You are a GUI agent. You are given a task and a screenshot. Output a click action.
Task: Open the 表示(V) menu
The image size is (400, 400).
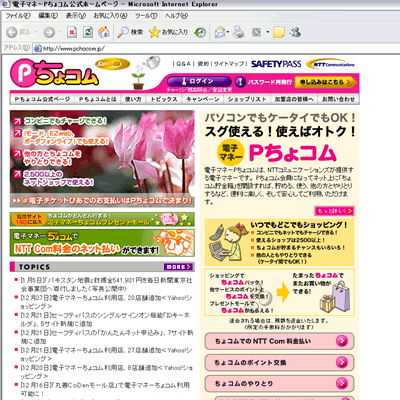click(x=76, y=16)
